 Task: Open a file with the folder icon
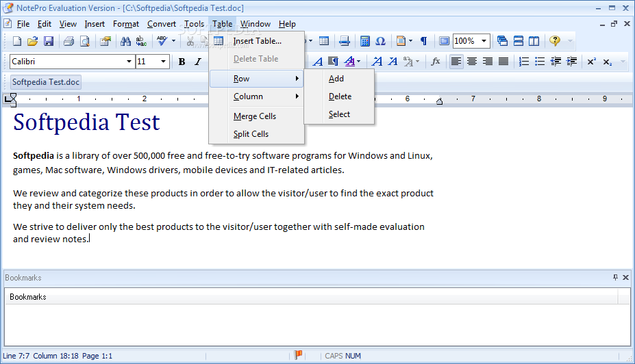32,41
